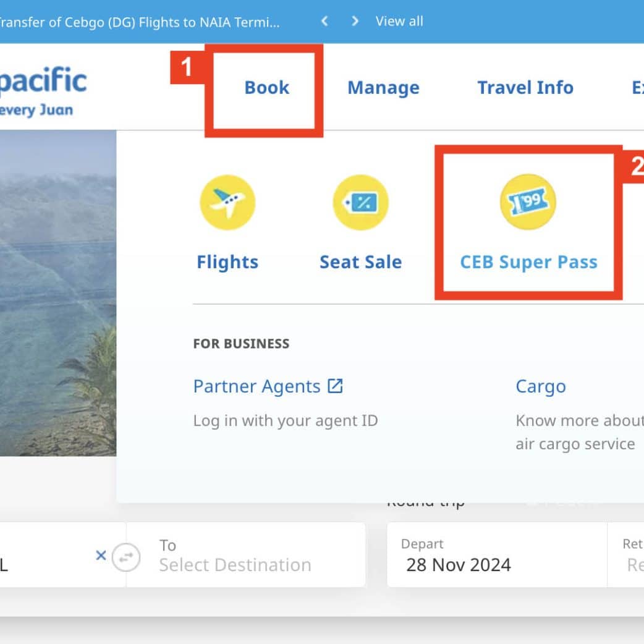Click the CEB Super Pass ticket icon
This screenshot has width=644, height=644.
point(528,202)
